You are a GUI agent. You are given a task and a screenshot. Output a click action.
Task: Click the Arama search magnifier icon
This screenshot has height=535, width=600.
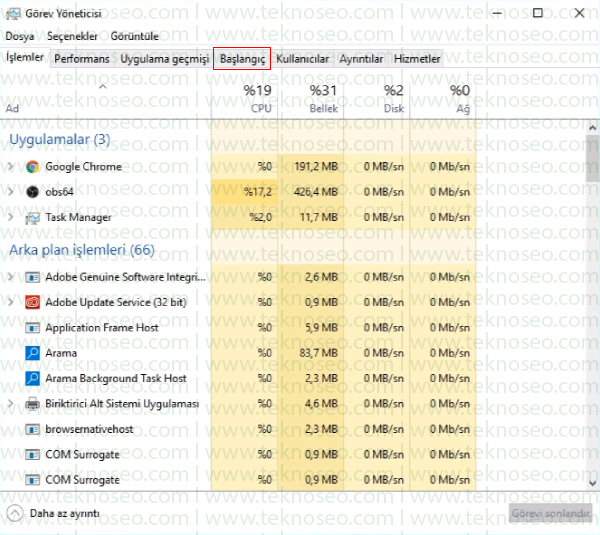pos(33,353)
